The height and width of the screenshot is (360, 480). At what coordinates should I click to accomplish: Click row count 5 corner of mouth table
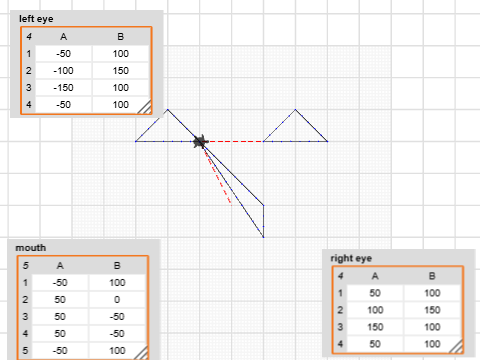(25, 266)
